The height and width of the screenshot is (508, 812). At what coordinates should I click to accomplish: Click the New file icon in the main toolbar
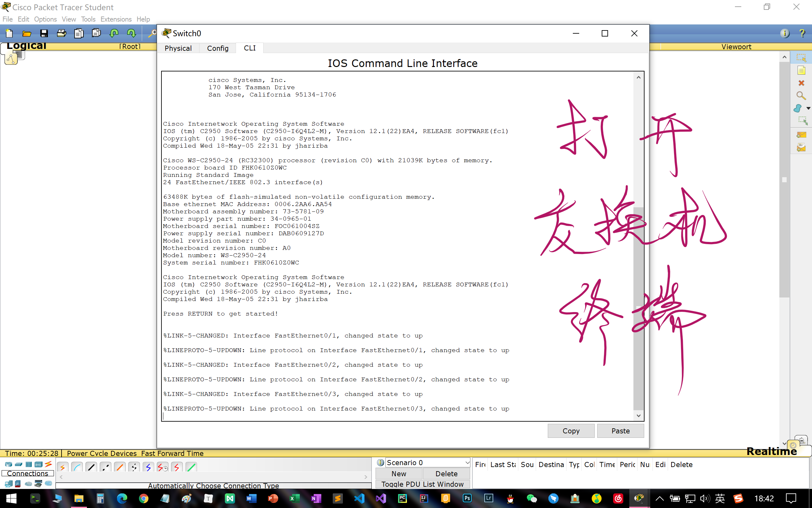(x=10, y=33)
